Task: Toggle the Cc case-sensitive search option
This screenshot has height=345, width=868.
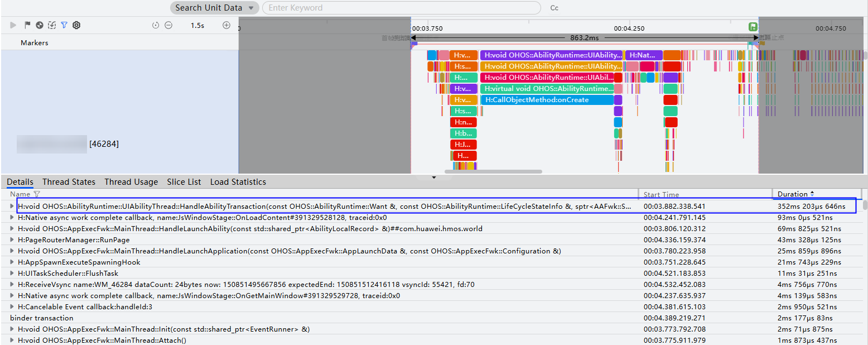Action: tap(554, 8)
